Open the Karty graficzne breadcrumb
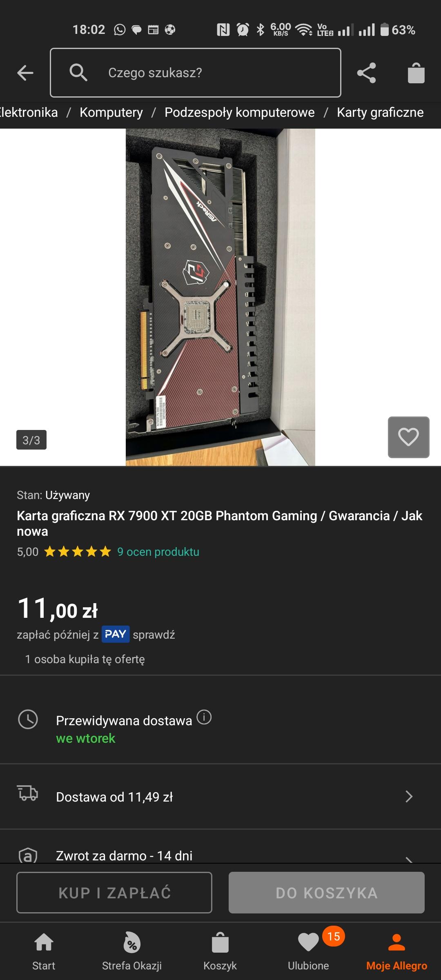This screenshot has width=441, height=980. (x=380, y=112)
